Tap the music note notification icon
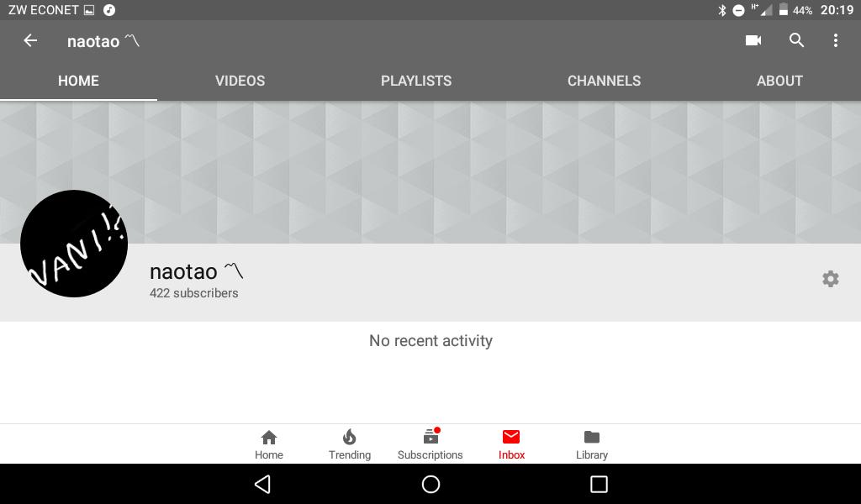The height and width of the screenshot is (504, 861). (109, 10)
